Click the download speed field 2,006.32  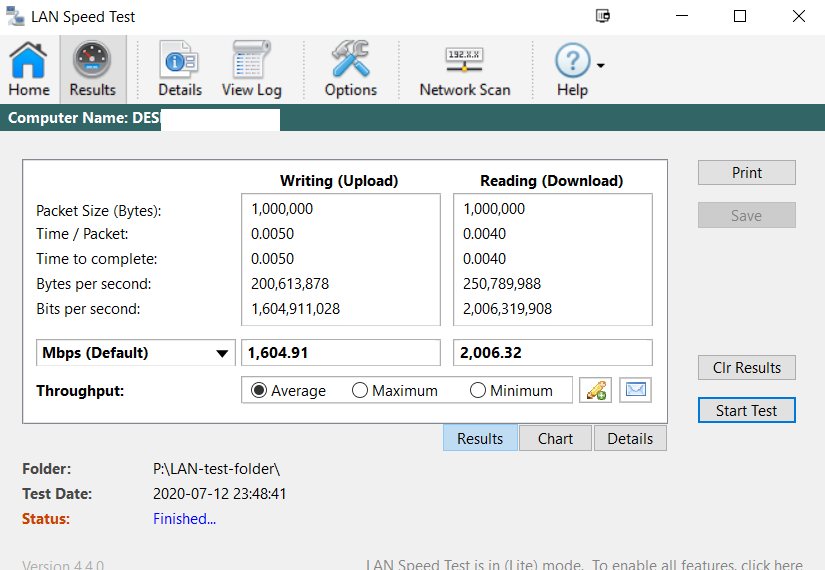tap(553, 353)
